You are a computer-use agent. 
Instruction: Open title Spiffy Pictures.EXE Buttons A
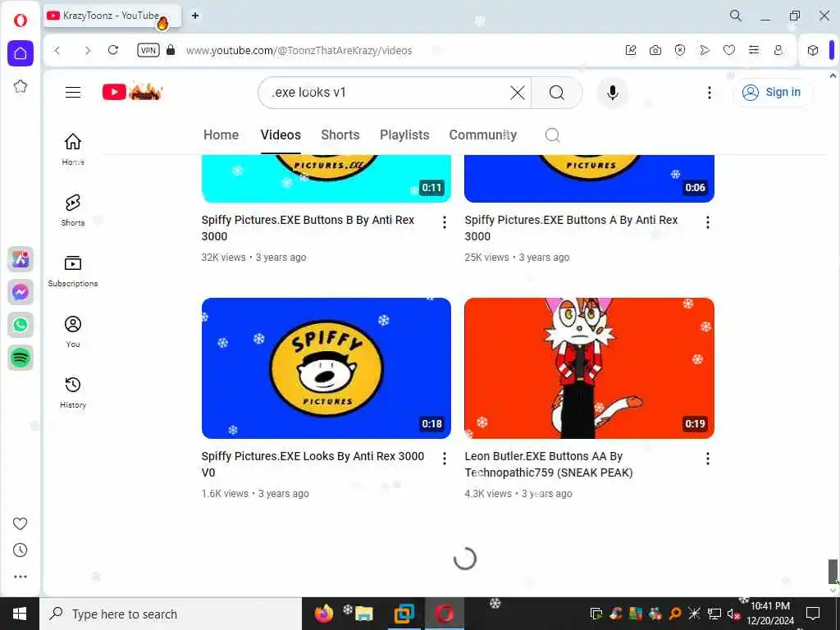(571, 228)
